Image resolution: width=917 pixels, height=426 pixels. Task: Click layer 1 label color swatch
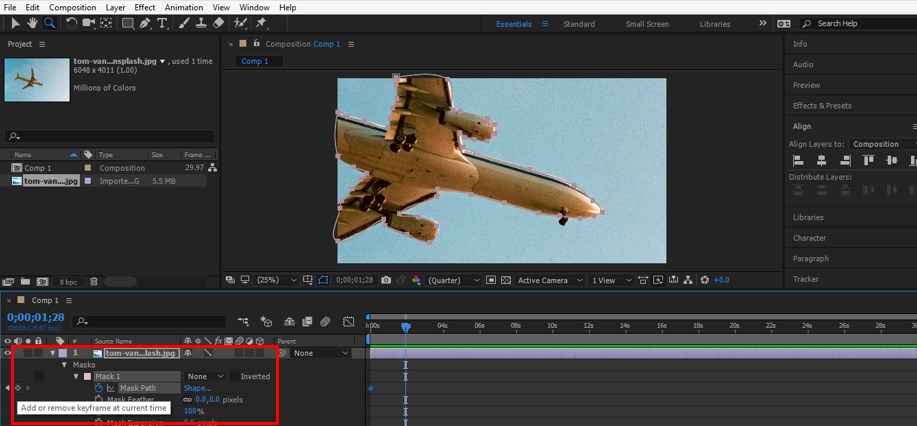pos(63,353)
